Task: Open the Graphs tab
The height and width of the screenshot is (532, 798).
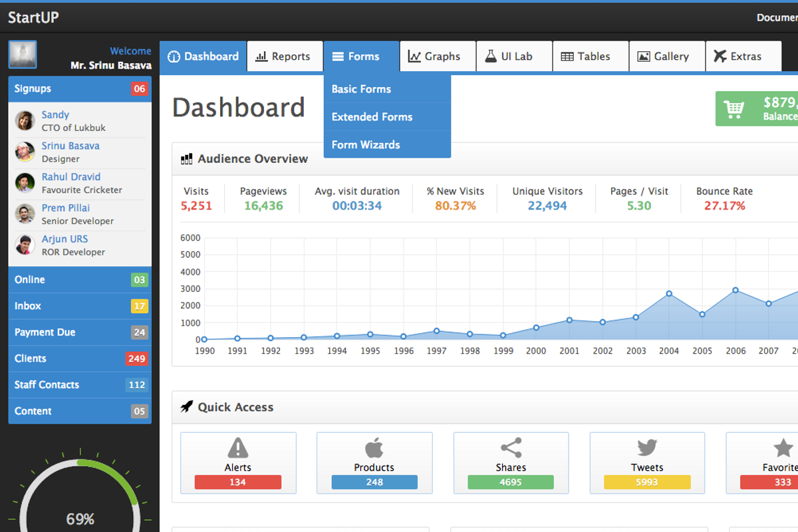Action: (x=438, y=57)
